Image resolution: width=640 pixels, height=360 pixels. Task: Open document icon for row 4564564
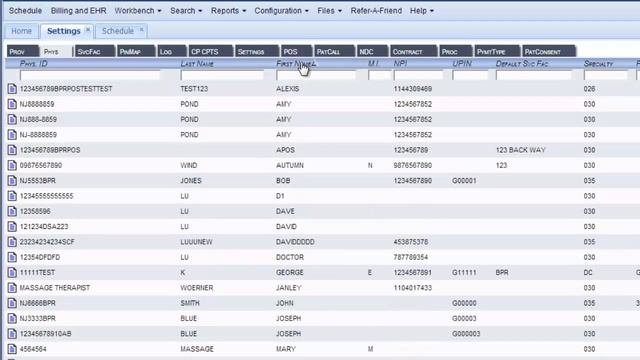click(12, 349)
